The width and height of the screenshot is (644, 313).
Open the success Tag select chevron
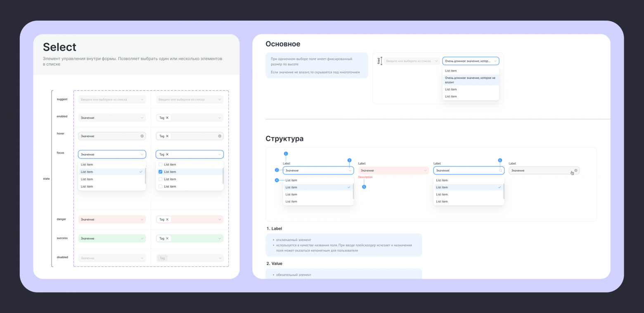(x=220, y=238)
